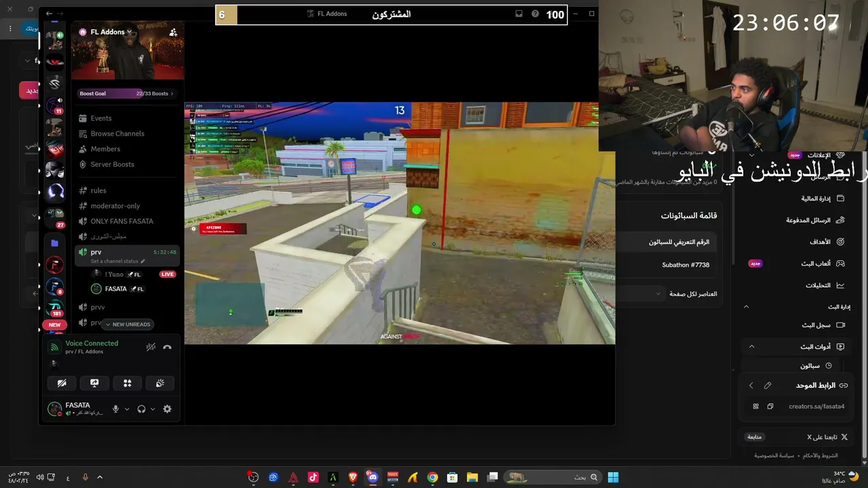Copy the creators.sa/fasata4 link

click(x=770, y=407)
